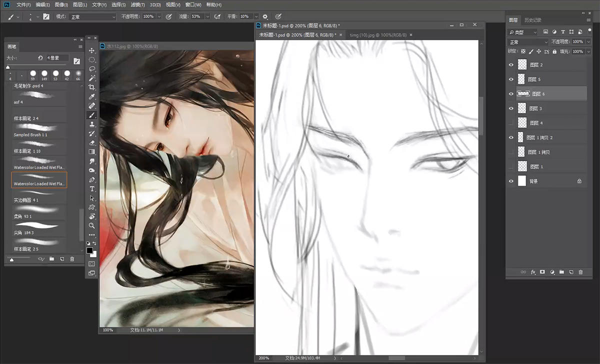Open the brush 模式 blend mode dropdown

(x=92, y=16)
